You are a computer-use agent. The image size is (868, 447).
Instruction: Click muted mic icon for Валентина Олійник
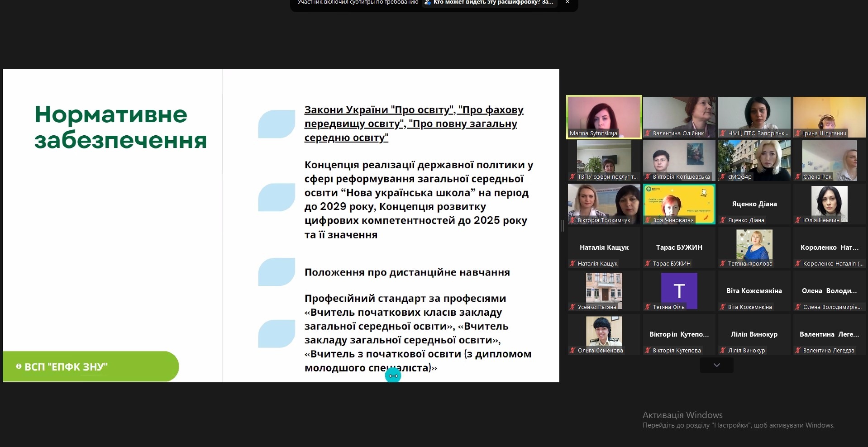pyautogui.click(x=648, y=133)
